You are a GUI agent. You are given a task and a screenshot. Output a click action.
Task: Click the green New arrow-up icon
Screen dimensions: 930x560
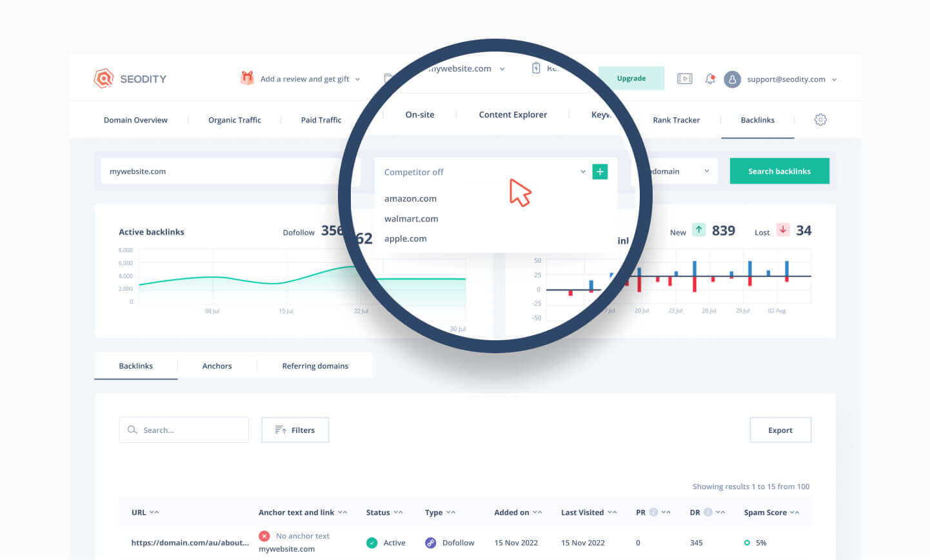(x=698, y=229)
